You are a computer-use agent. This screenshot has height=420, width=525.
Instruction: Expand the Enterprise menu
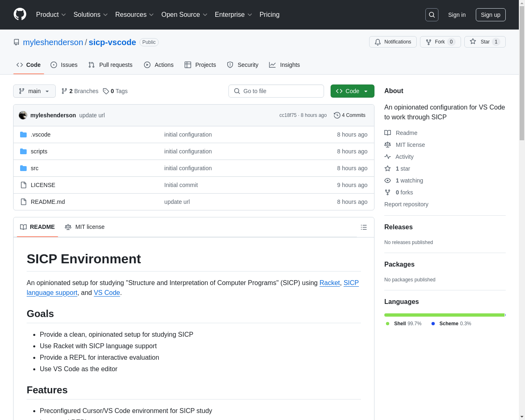click(233, 15)
